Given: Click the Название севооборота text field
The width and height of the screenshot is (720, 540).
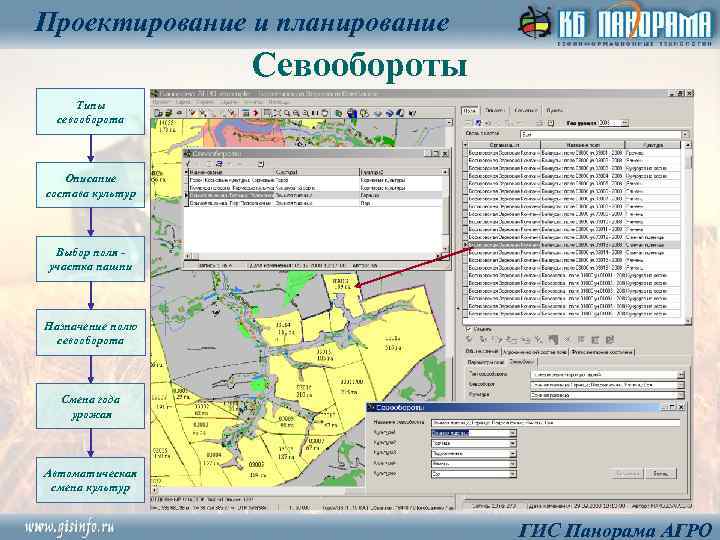Looking at the screenshot, I should pos(555,422).
